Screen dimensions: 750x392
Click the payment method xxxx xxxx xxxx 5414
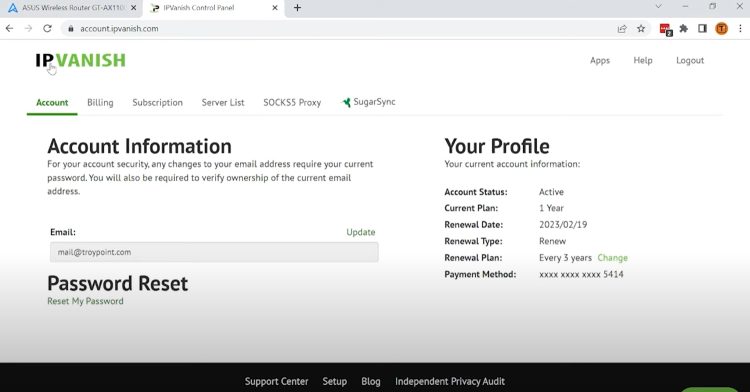point(581,274)
